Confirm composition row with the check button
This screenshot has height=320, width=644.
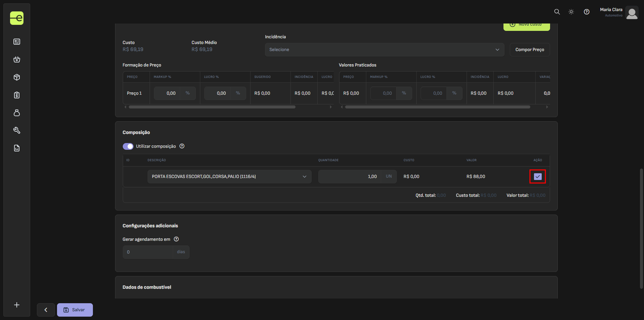pos(537,177)
